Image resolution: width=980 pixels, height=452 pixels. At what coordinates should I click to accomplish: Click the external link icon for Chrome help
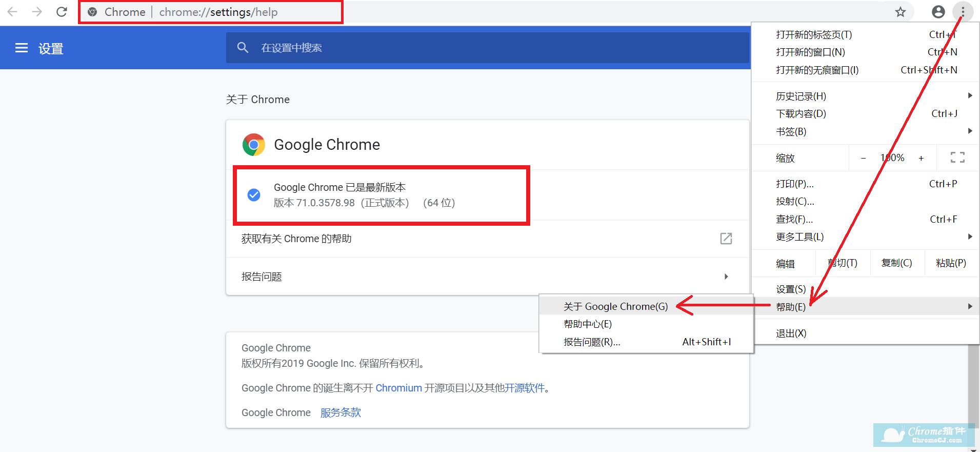point(726,239)
